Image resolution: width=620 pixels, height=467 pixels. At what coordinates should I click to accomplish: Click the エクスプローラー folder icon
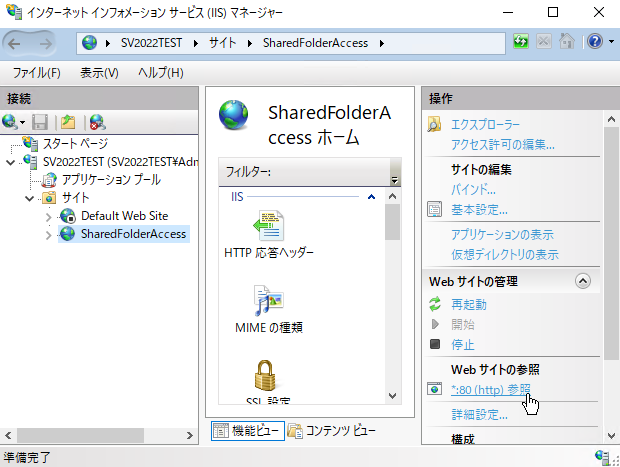pos(434,125)
